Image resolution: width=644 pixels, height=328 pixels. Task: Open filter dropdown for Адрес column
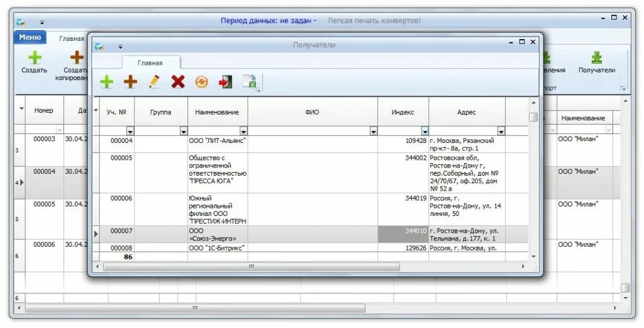click(501, 132)
